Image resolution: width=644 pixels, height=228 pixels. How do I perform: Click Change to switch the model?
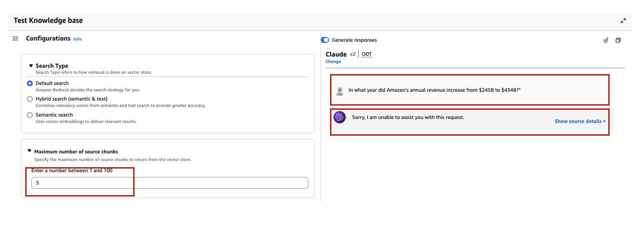(333, 62)
